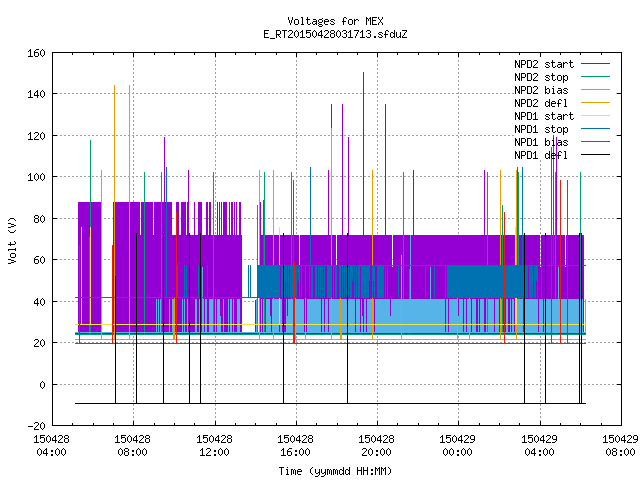
Task: Click the Volt (V) y-axis label
Action: coord(12,240)
